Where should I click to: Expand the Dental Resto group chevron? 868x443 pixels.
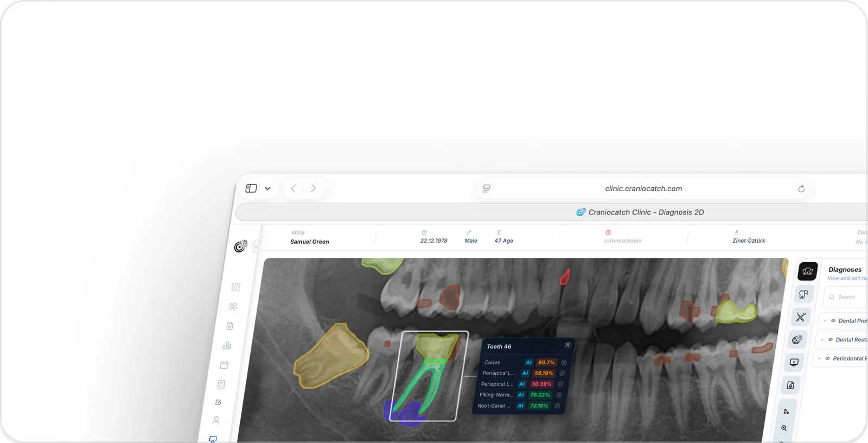[x=822, y=340]
